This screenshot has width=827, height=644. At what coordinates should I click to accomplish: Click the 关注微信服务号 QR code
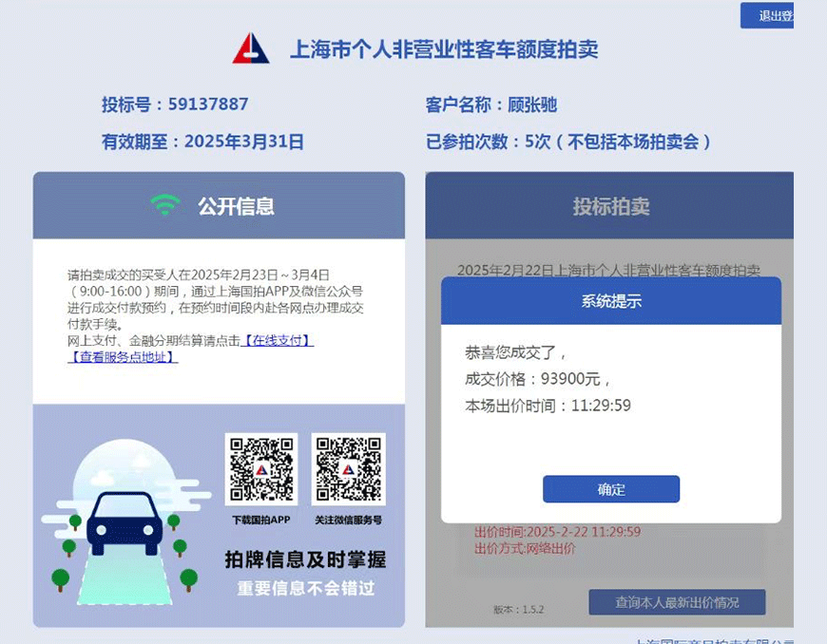click(348, 469)
